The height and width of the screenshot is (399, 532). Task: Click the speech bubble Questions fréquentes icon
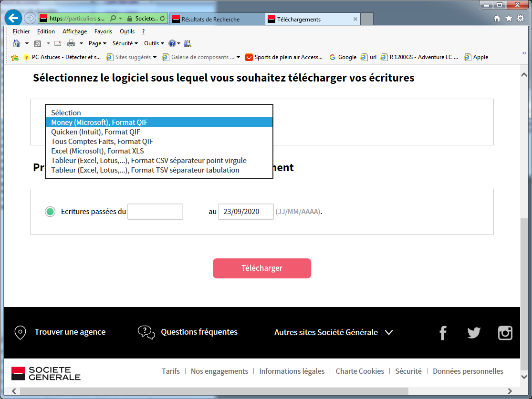click(x=146, y=332)
